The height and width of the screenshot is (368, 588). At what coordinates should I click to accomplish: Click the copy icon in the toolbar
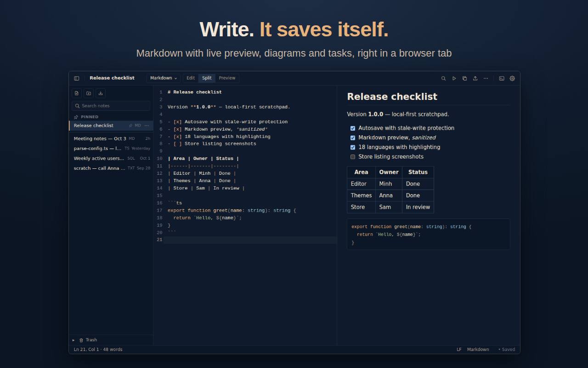tap(464, 78)
